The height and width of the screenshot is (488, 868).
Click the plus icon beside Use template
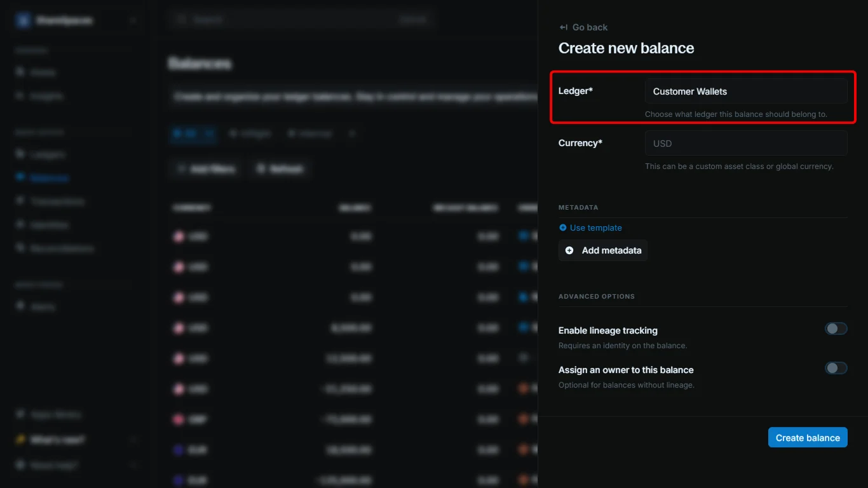tap(563, 227)
